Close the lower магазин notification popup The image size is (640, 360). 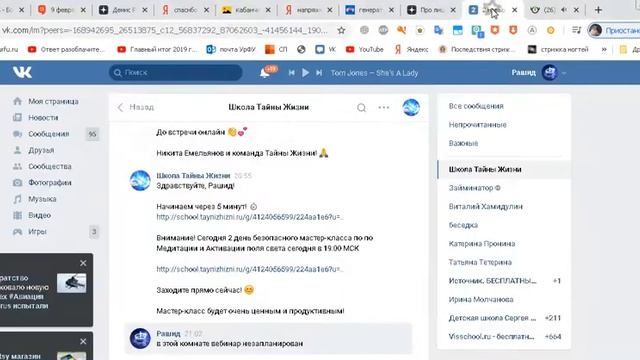pyautogui.click(x=83, y=341)
